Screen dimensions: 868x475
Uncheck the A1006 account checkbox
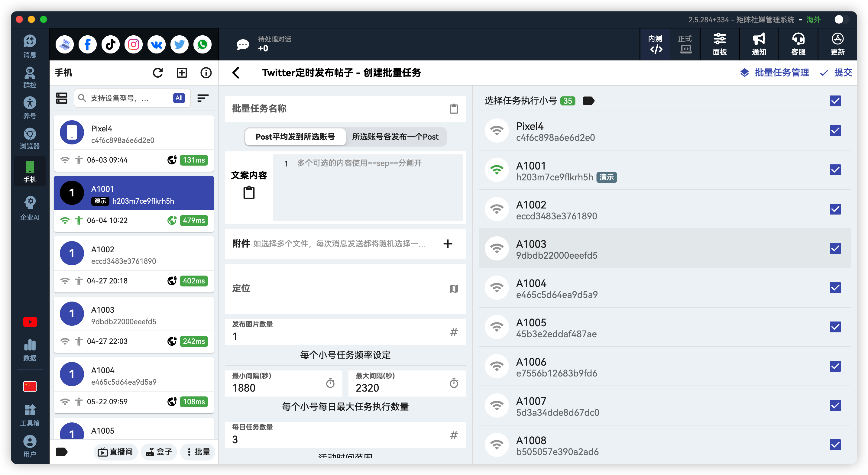pos(835,366)
